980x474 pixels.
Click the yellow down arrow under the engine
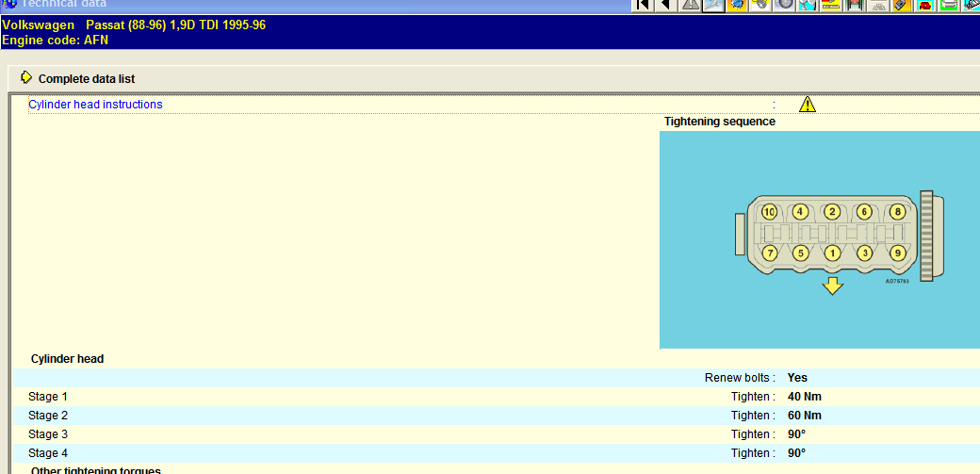tap(832, 286)
